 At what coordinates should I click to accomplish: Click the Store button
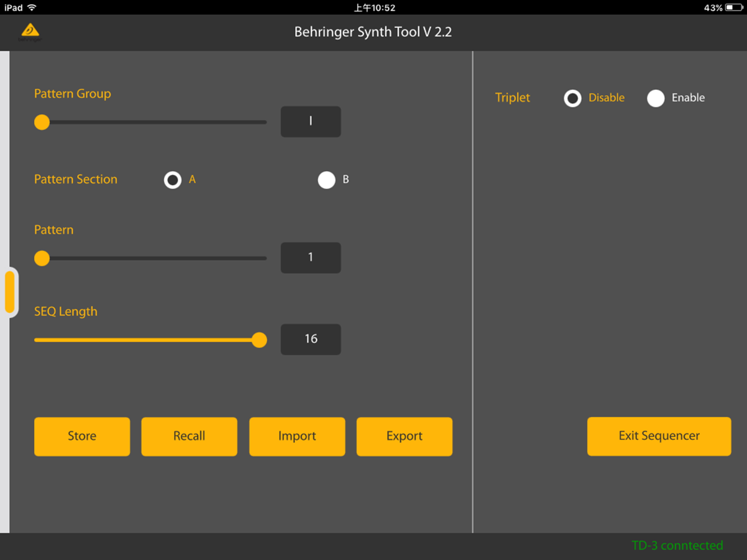pyautogui.click(x=82, y=436)
